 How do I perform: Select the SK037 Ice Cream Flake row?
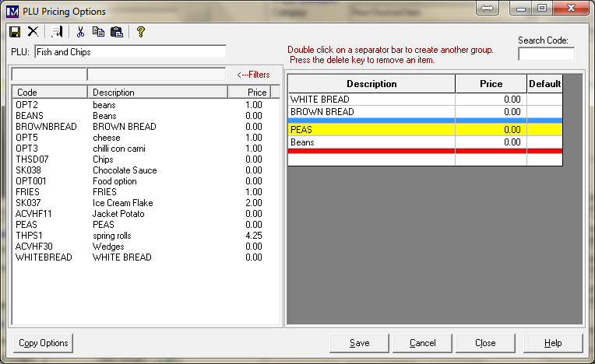tap(146, 203)
